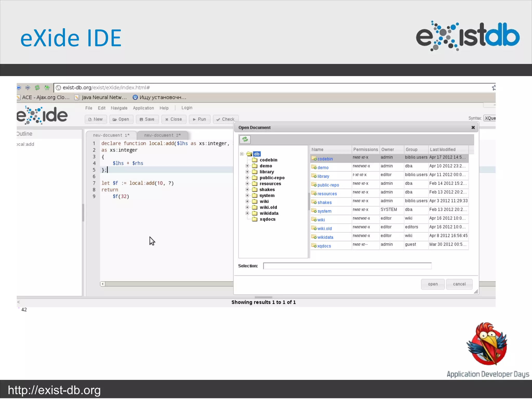The image size is (532, 399).
Task: Click the demo collection icon in the table
Action: pos(314,167)
